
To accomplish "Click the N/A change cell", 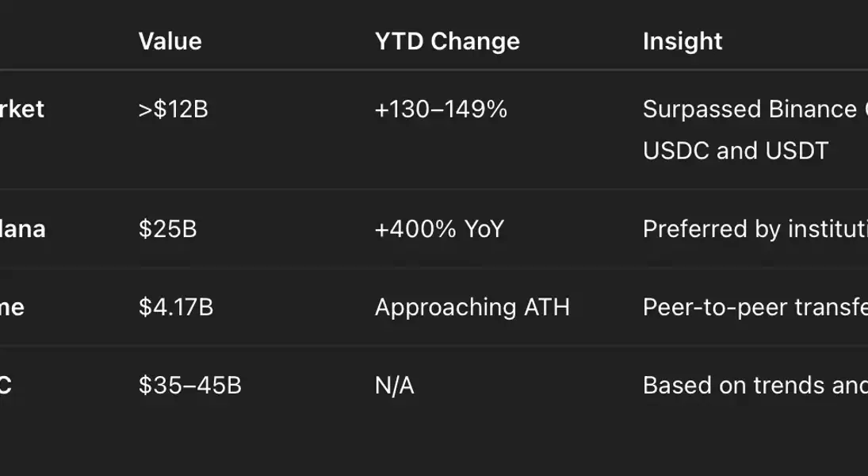I will (x=394, y=386).
